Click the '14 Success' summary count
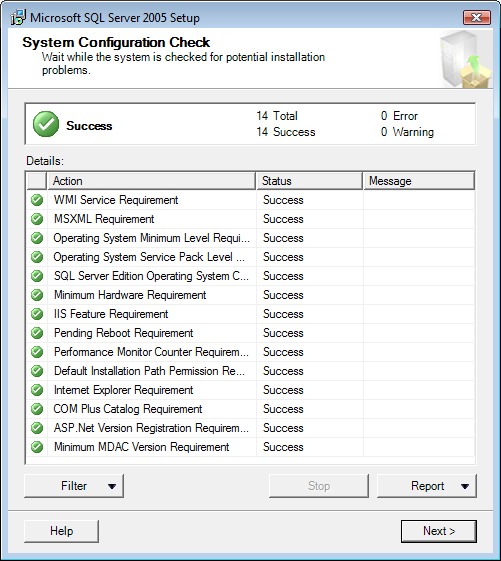Viewport: 501px width, 561px height. click(286, 132)
